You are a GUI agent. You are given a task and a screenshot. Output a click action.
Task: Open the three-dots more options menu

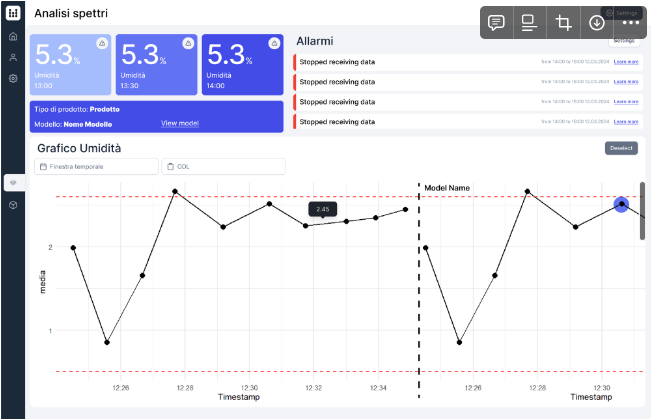(630, 23)
